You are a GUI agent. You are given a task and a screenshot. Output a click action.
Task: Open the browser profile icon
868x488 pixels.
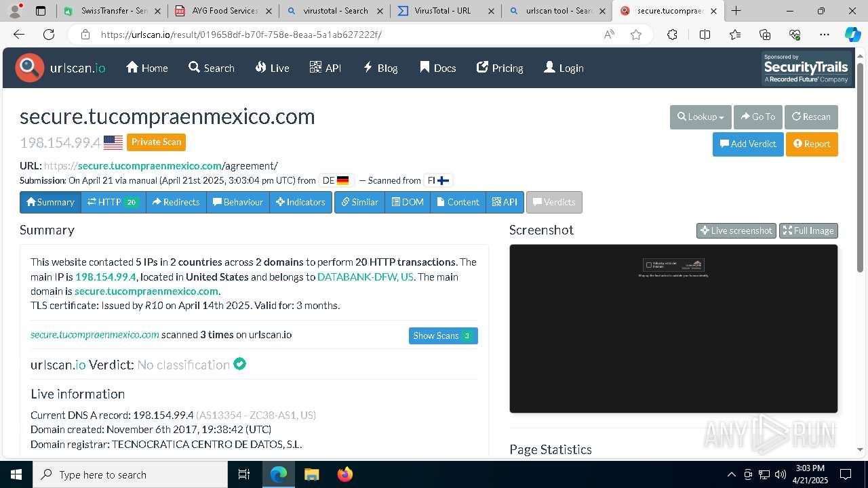(15, 11)
